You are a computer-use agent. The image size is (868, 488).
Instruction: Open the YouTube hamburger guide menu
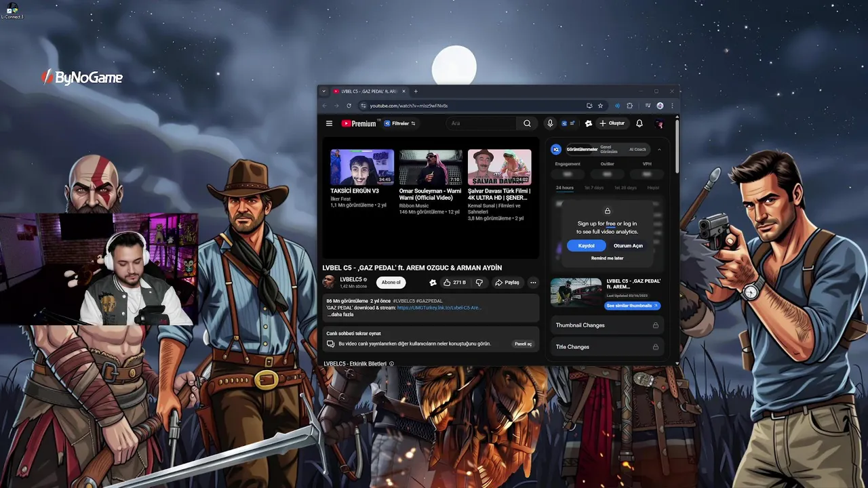coord(329,123)
